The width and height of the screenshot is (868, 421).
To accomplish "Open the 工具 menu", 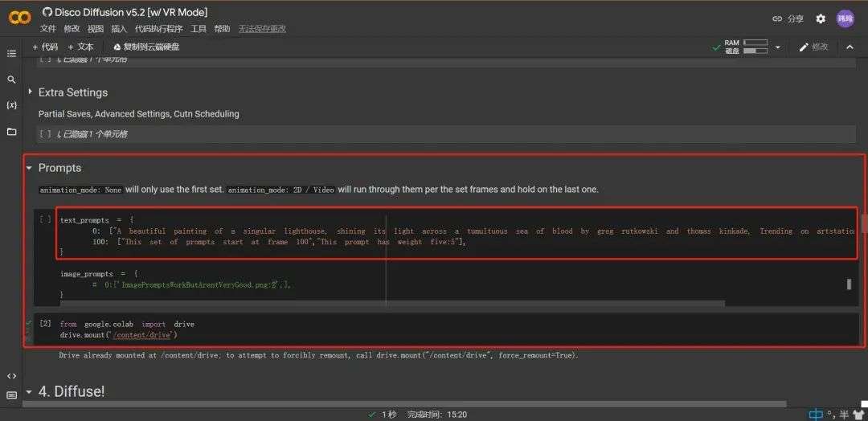I will tap(199, 29).
